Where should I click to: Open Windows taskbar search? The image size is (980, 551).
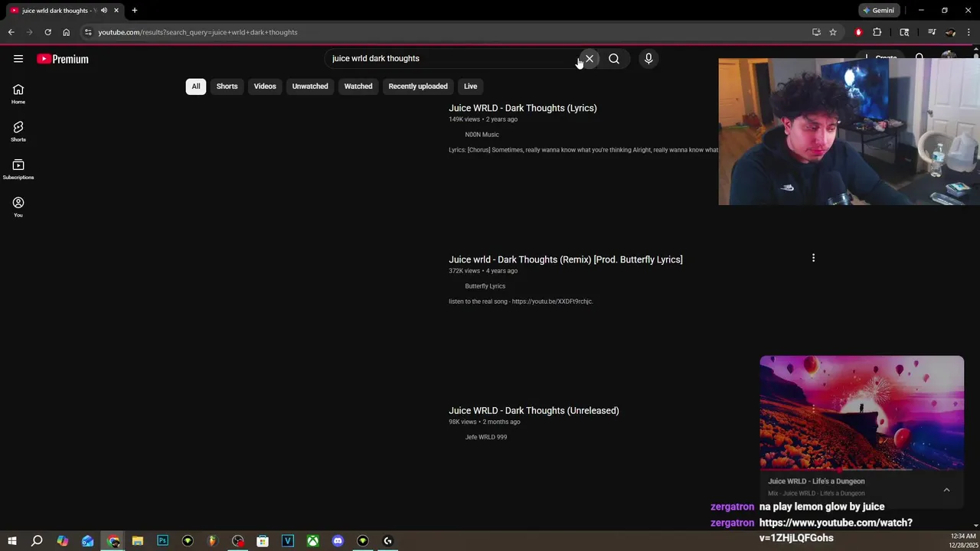(37, 541)
